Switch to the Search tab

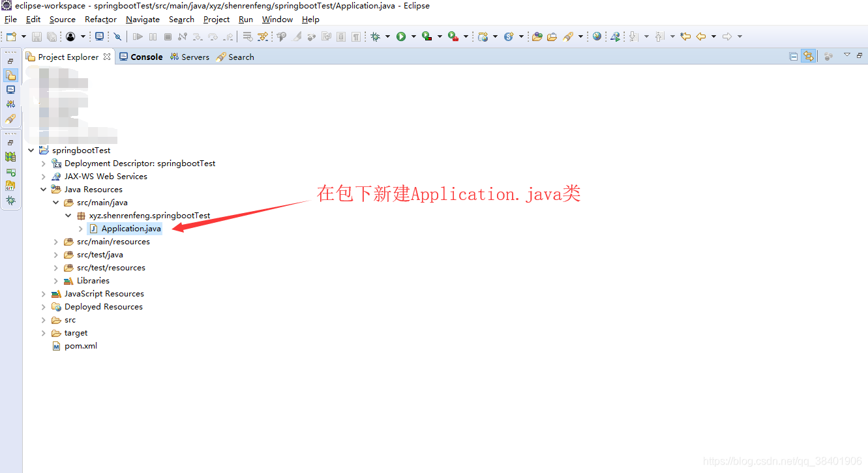tap(235, 57)
